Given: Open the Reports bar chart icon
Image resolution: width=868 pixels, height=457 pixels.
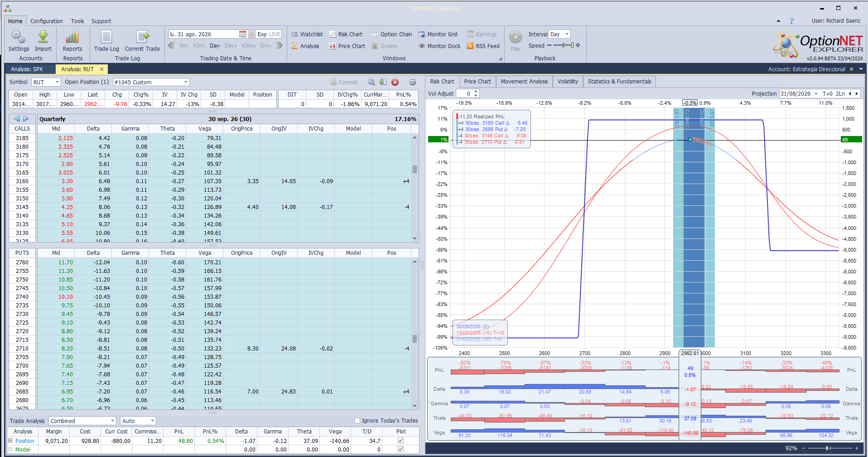Looking at the screenshot, I should 72,41.
